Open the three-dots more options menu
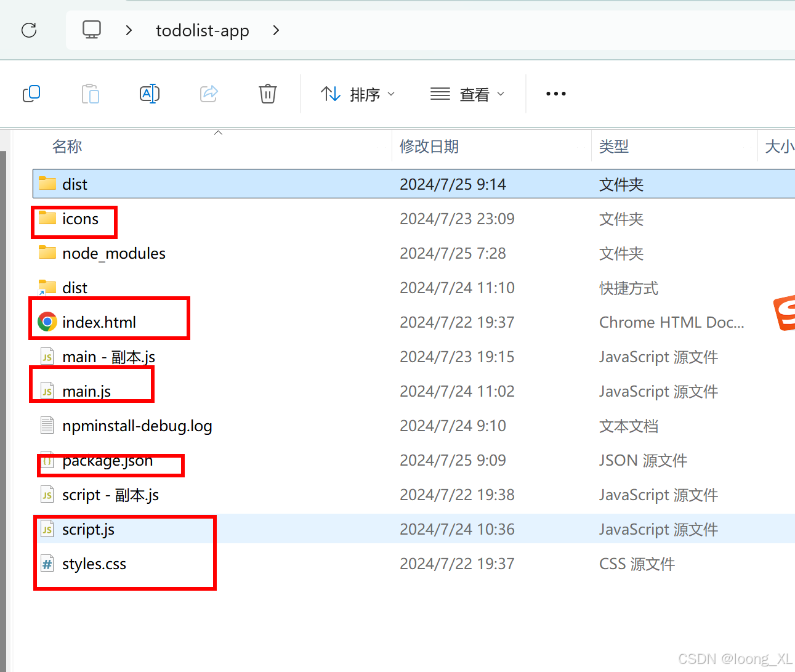The height and width of the screenshot is (672, 795). pyautogui.click(x=555, y=94)
